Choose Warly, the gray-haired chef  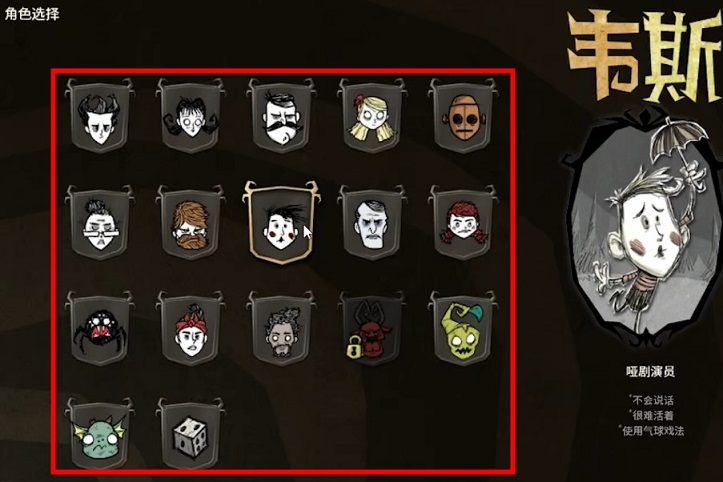pyautogui.click(x=281, y=328)
